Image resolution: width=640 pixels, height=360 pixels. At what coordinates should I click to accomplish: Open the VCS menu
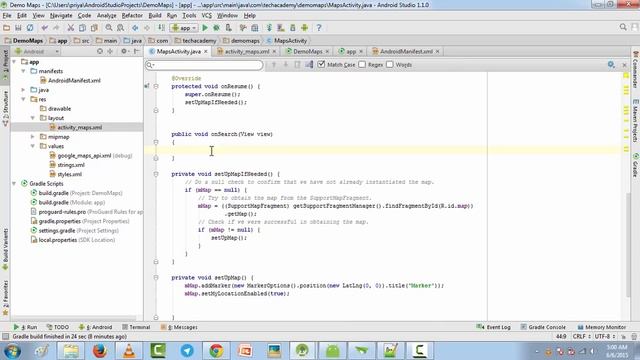click(207, 16)
